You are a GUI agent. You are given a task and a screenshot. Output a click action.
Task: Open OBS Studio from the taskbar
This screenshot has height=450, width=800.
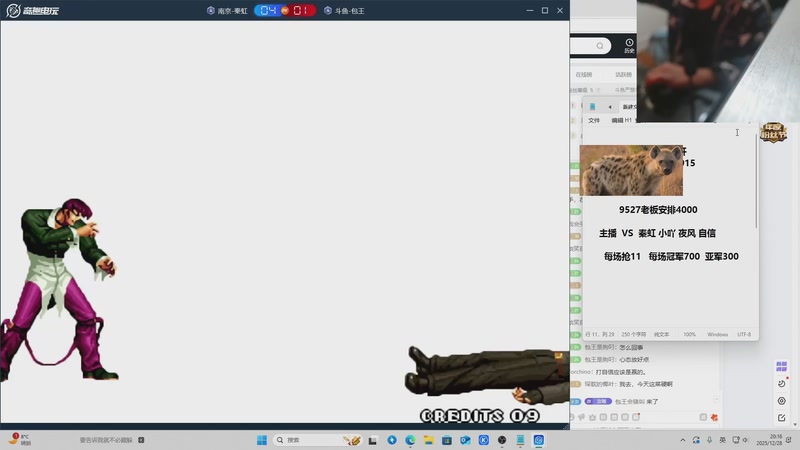(502, 440)
